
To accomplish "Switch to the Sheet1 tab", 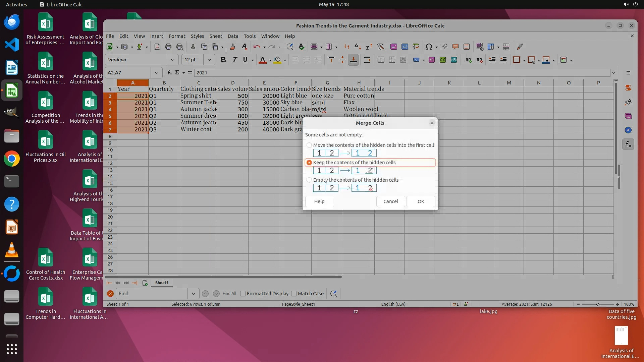I will point(162,283).
